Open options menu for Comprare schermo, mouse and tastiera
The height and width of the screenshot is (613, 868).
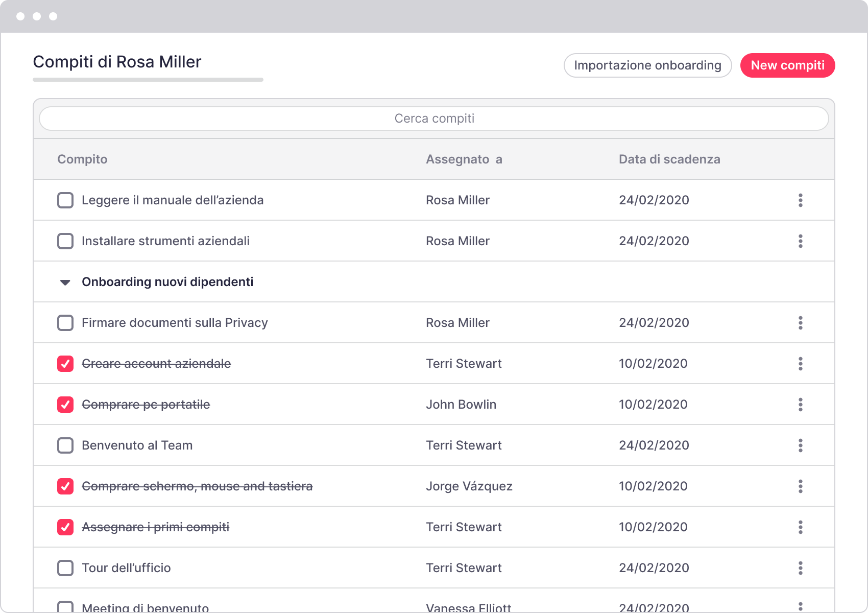click(800, 486)
